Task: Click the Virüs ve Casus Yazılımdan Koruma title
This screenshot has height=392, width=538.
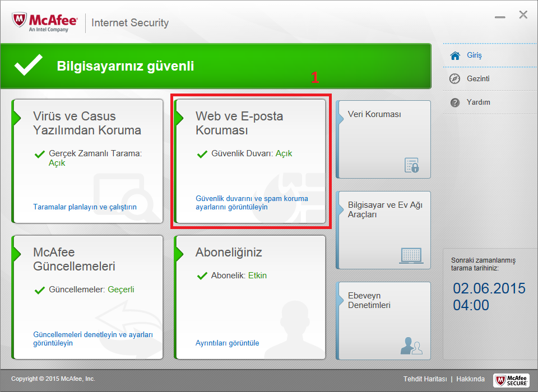Action: click(x=87, y=123)
